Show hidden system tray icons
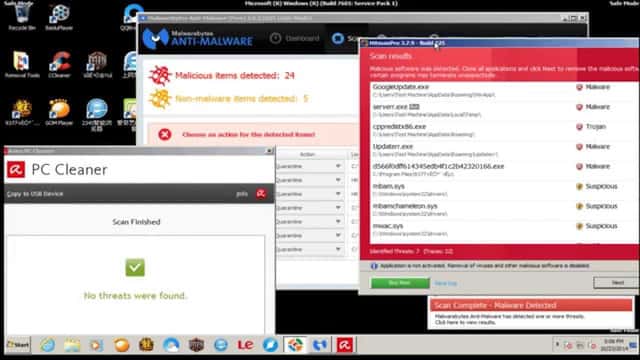The height and width of the screenshot is (360, 640). 557,345
